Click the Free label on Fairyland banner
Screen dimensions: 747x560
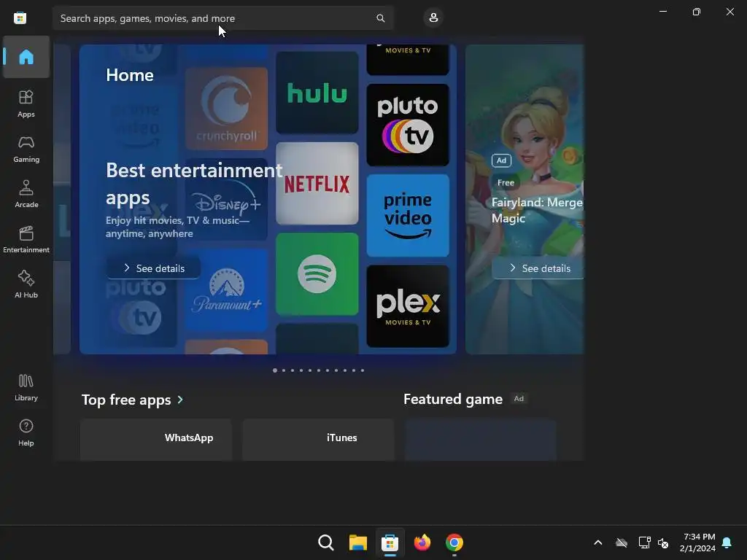506,182
